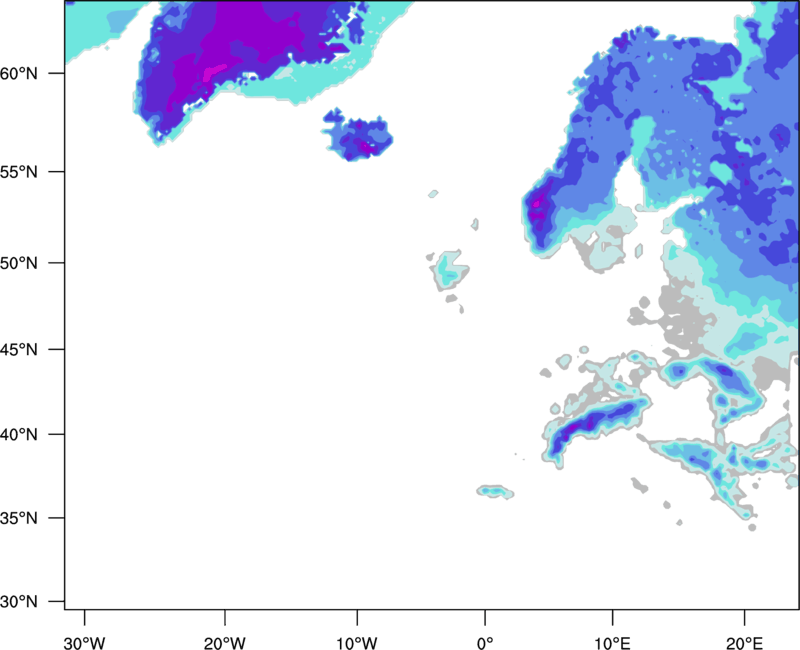The image size is (800, 650).
Task: Click the 20°W longitude label
Action: (224, 643)
